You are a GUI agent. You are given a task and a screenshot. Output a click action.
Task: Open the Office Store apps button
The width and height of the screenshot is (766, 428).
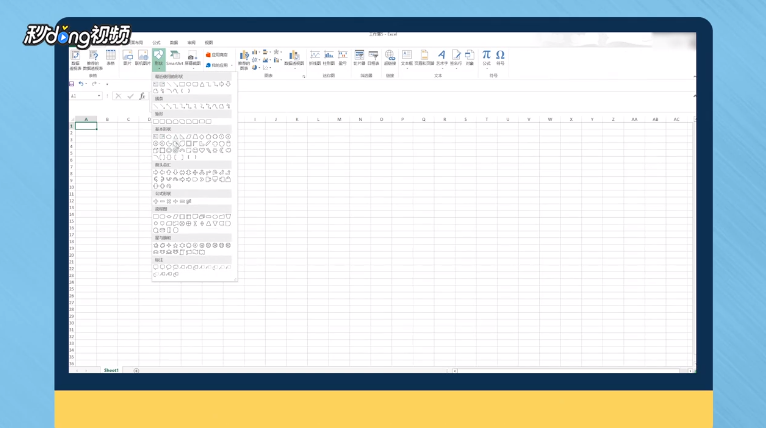point(216,55)
